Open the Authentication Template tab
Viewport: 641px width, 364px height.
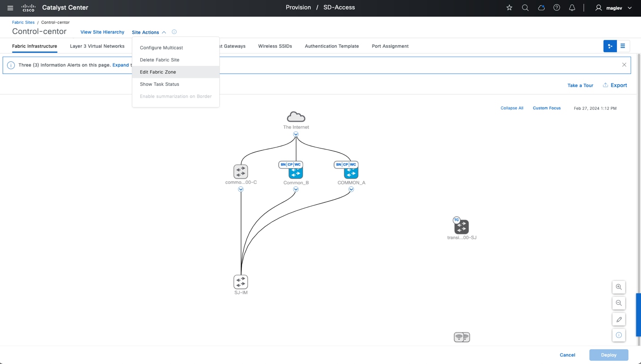[332, 46]
